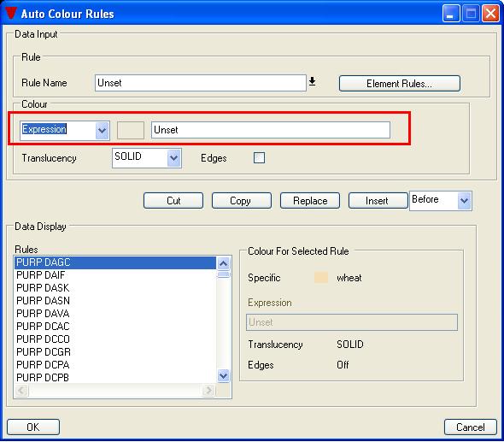Click the download arrow beside Rule Name
The width and height of the screenshot is (504, 442).
pyautogui.click(x=312, y=82)
